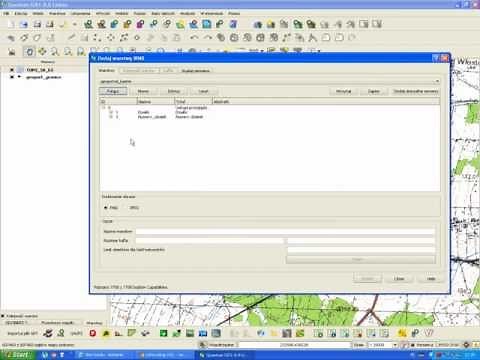Toggle the Renderuj checkbox in status bar
This screenshot has width=480, height=360.
coord(412,345)
